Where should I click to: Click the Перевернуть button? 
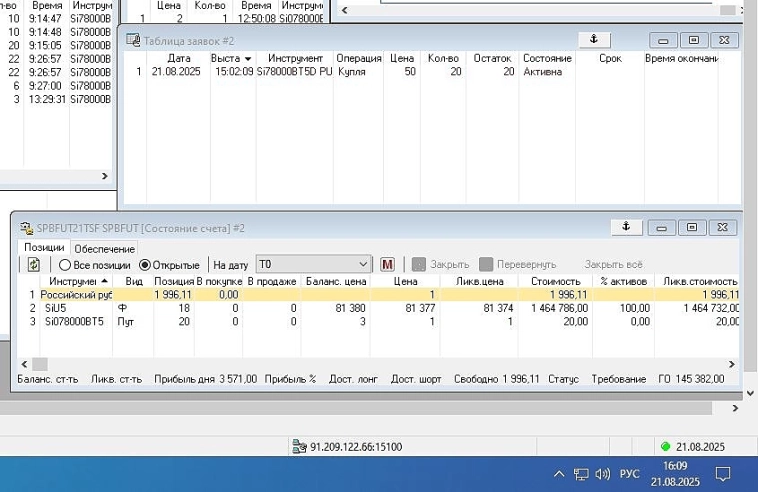click(x=517, y=265)
